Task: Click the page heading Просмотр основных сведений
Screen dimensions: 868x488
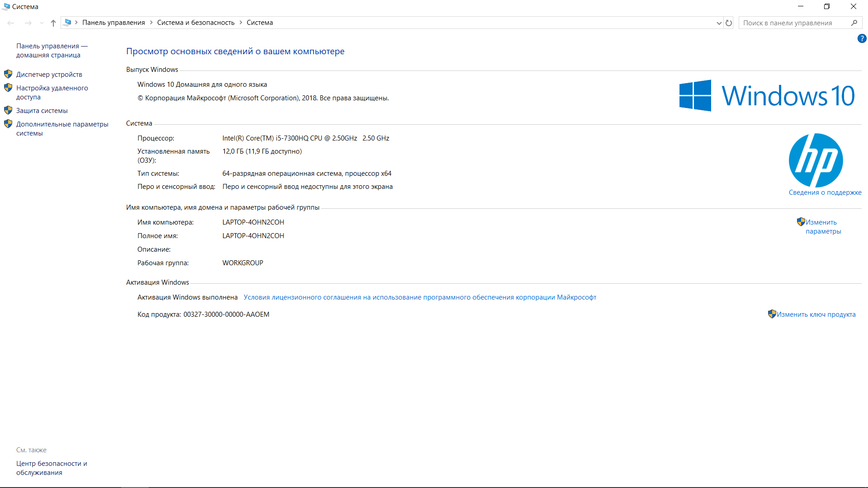Action: [x=235, y=52]
